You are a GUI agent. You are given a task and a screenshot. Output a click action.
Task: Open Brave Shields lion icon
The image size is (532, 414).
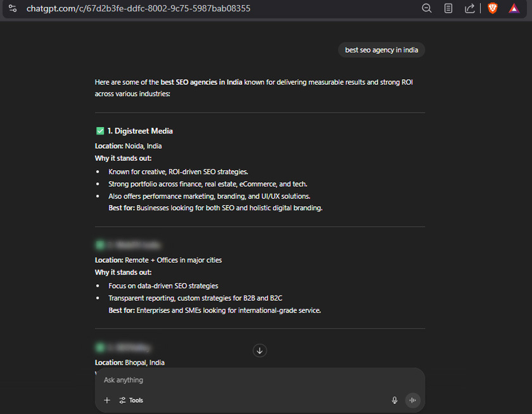tap(492, 8)
